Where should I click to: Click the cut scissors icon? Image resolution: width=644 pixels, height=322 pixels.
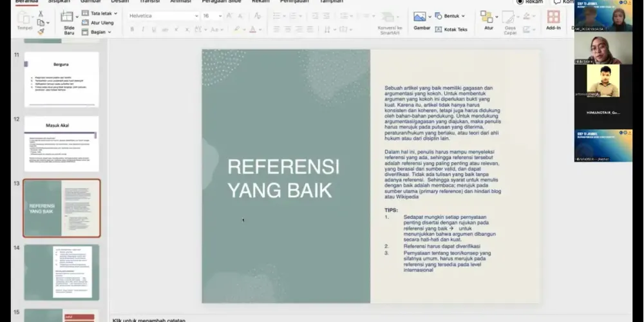coord(41,14)
